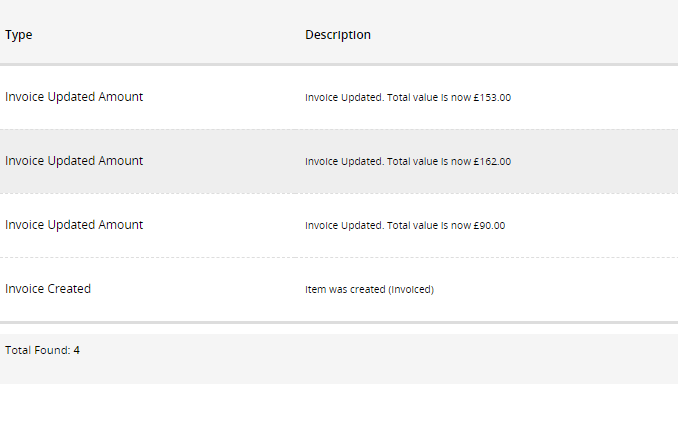Click '(Invoiced)' in the last row
This screenshot has width=678, height=422.
(411, 289)
